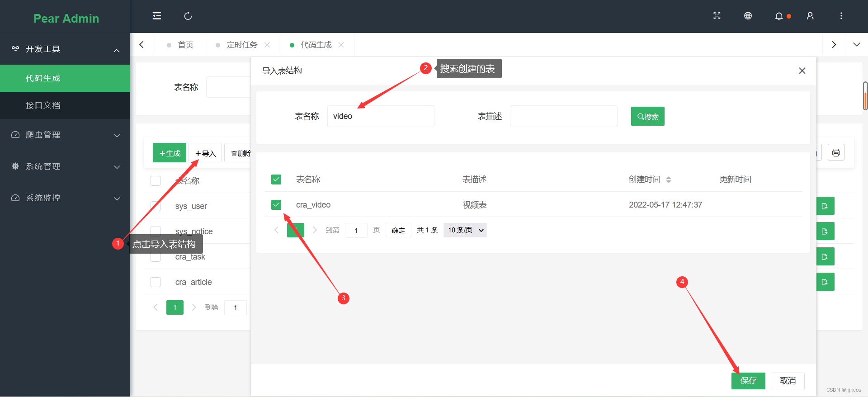Viewport: 868px width, 397px height.
Task: Focus the 表名称 field containing video
Action: 381,116
